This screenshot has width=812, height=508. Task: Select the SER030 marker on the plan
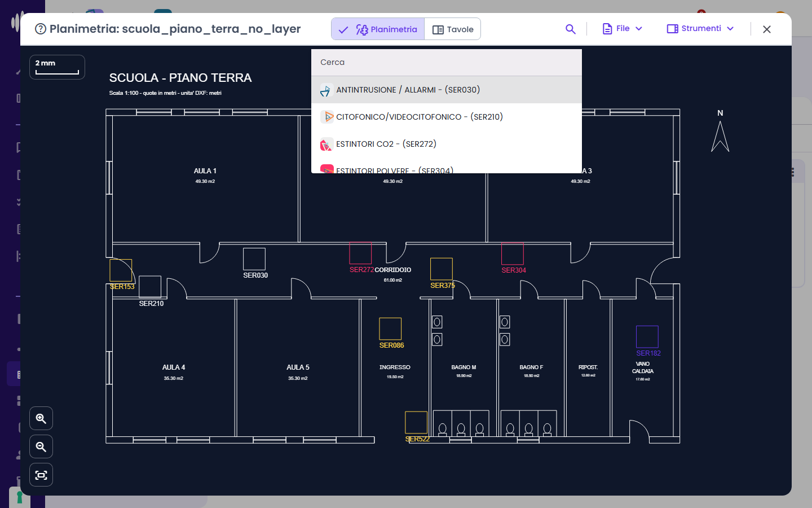(x=254, y=259)
